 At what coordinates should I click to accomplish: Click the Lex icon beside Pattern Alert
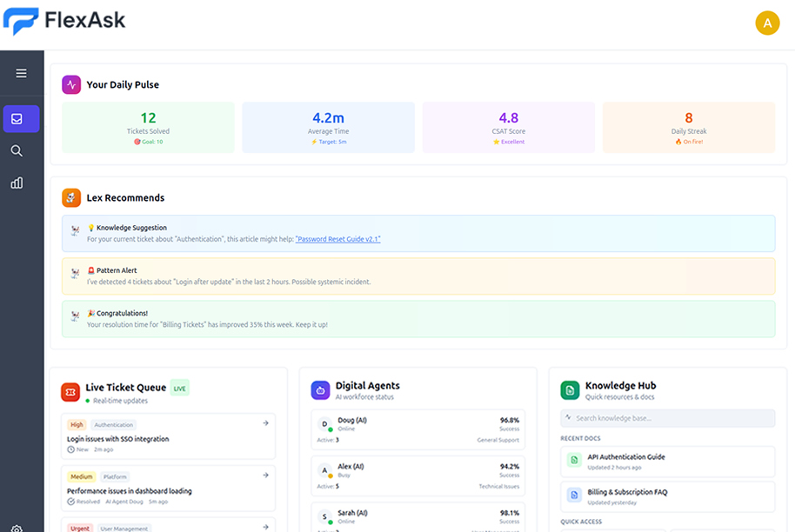(x=75, y=274)
